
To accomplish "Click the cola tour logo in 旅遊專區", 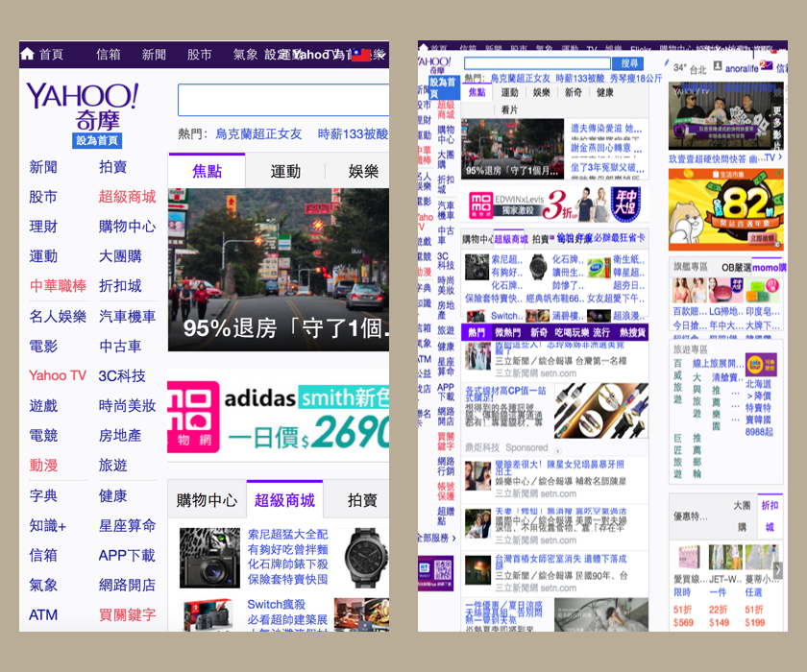I will point(761,365).
